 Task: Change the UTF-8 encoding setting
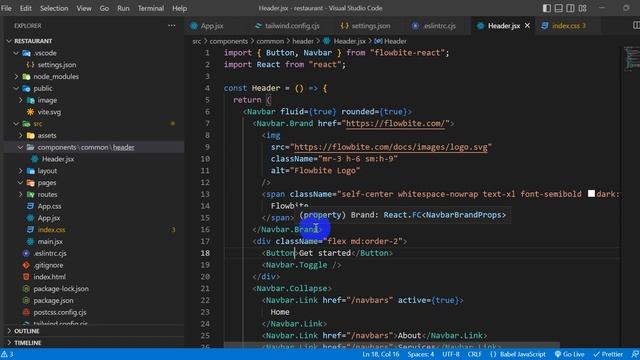[451, 354]
